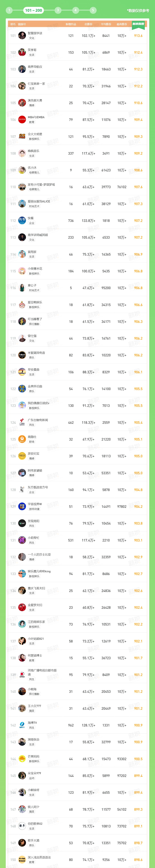Go to page 1 circle tab
Image resolution: width=155 pixels, height=868 pixels.
[9, 10]
